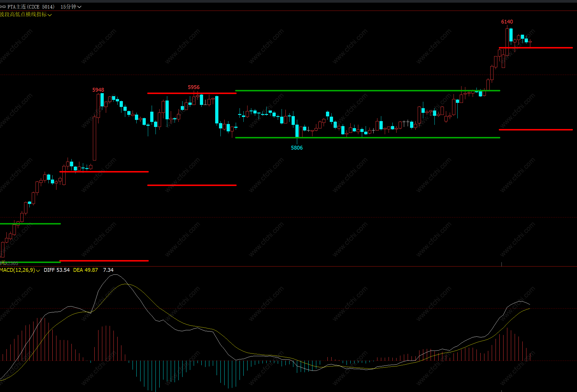This screenshot has width=577, height=392.
Task: Select the 5956 peak price label
Action: 193,87
